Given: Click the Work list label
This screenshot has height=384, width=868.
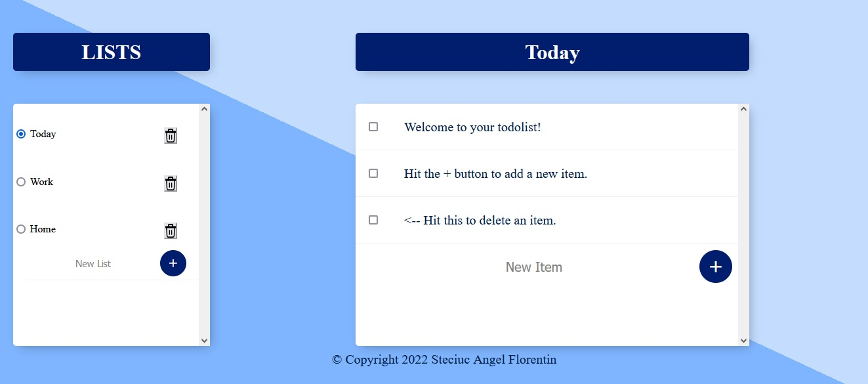Looking at the screenshot, I should point(41,182).
